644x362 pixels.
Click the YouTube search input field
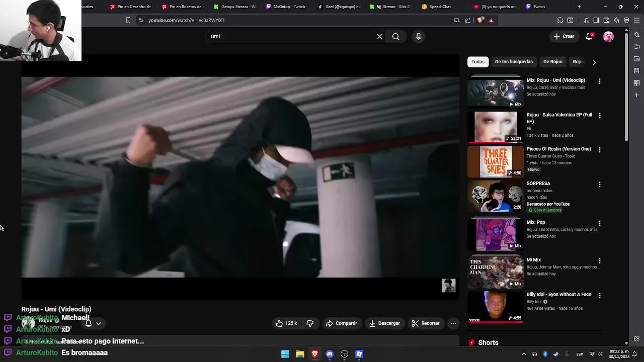pos(292,36)
